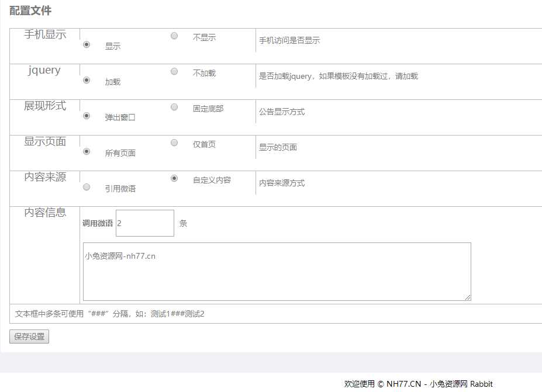
Task: Click the textarea resize handle corner
Action: click(x=468, y=297)
